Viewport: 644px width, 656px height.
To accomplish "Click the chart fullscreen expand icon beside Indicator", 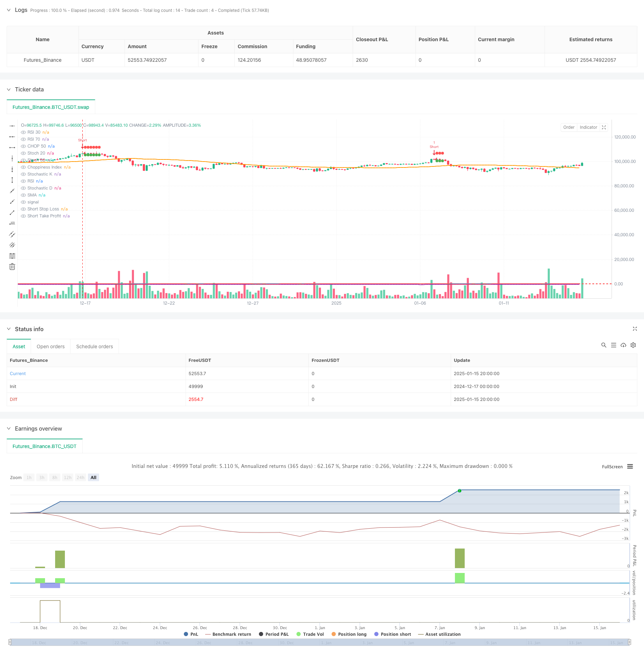I will coord(604,127).
